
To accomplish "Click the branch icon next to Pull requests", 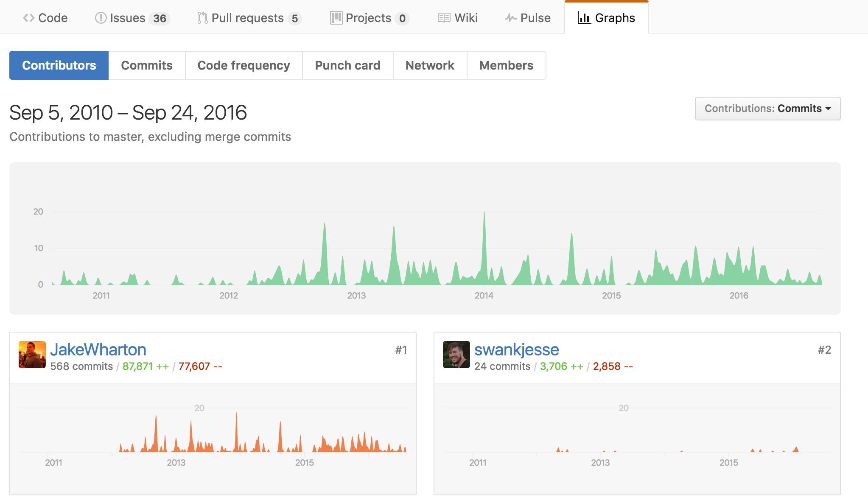I will (202, 17).
